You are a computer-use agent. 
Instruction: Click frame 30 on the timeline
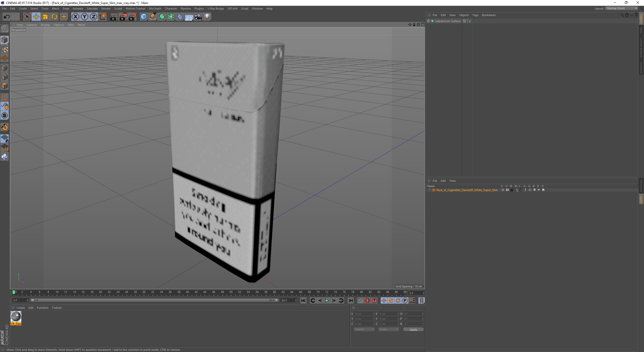[144, 292]
